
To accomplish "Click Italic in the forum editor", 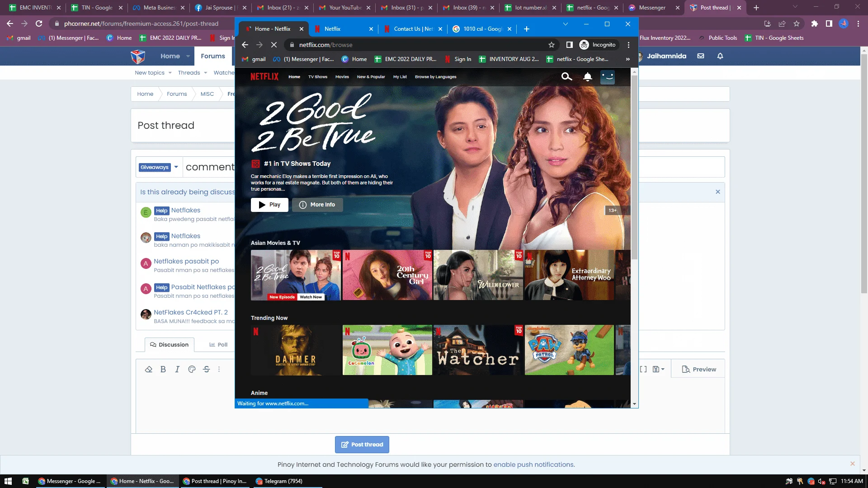I will pyautogui.click(x=177, y=369).
